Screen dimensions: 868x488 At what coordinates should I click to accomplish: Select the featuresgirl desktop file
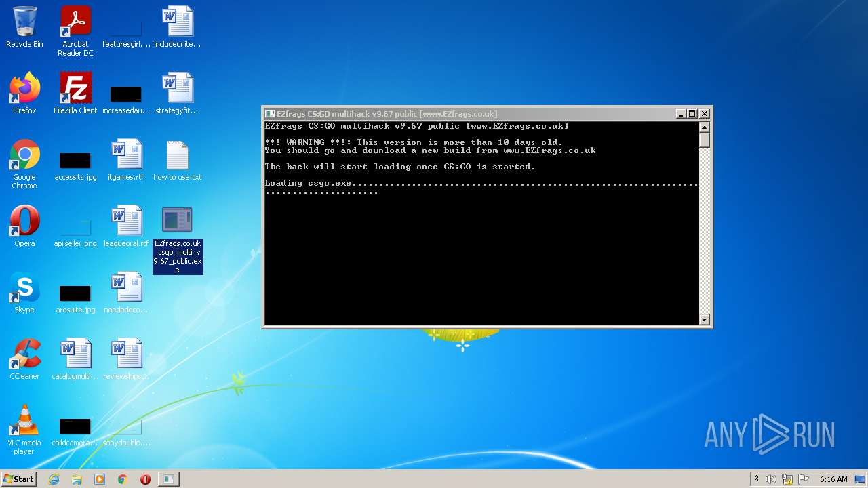[x=126, y=31]
